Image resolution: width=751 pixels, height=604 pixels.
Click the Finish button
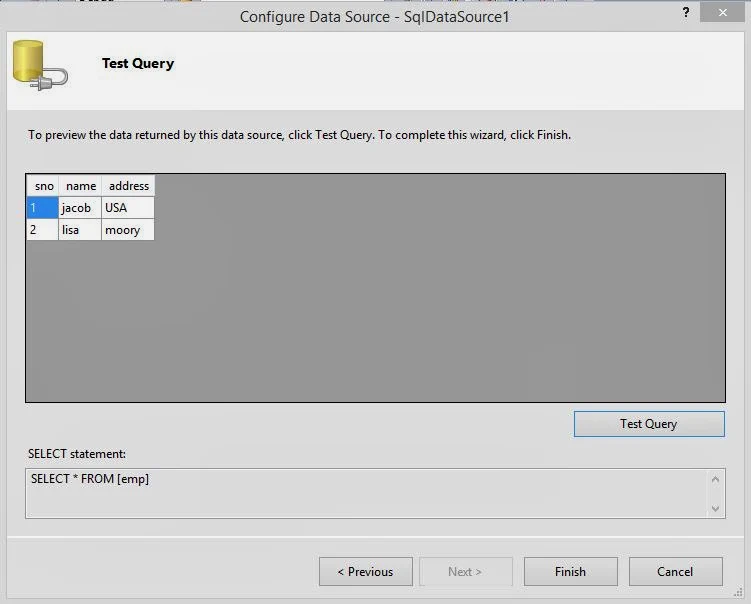pyautogui.click(x=570, y=571)
